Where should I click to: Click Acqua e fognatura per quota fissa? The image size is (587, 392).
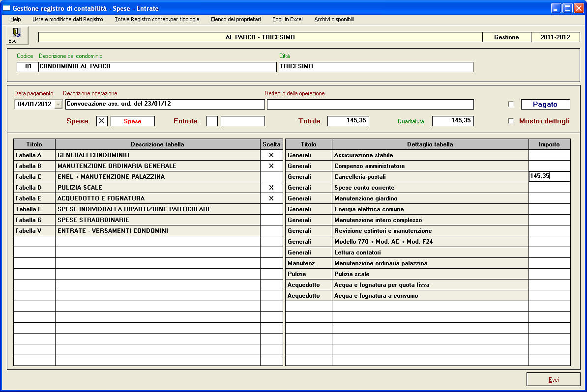(x=428, y=284)
